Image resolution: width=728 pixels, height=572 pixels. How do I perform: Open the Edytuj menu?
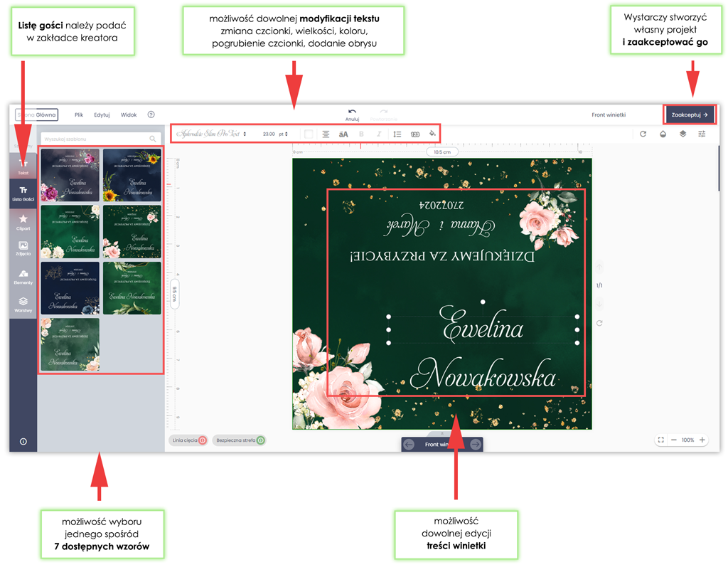pos(102,115)
